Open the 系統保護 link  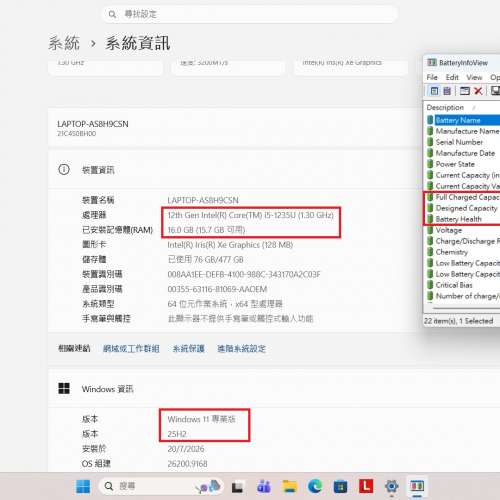pos(188,349)
